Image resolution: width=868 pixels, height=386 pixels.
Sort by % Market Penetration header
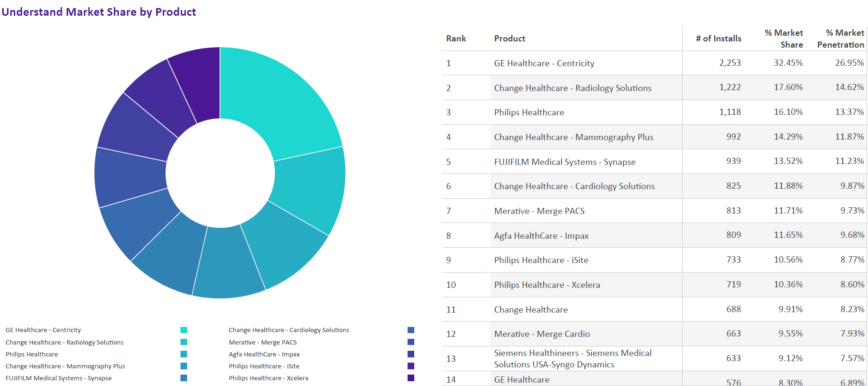(x=841, y=39)
